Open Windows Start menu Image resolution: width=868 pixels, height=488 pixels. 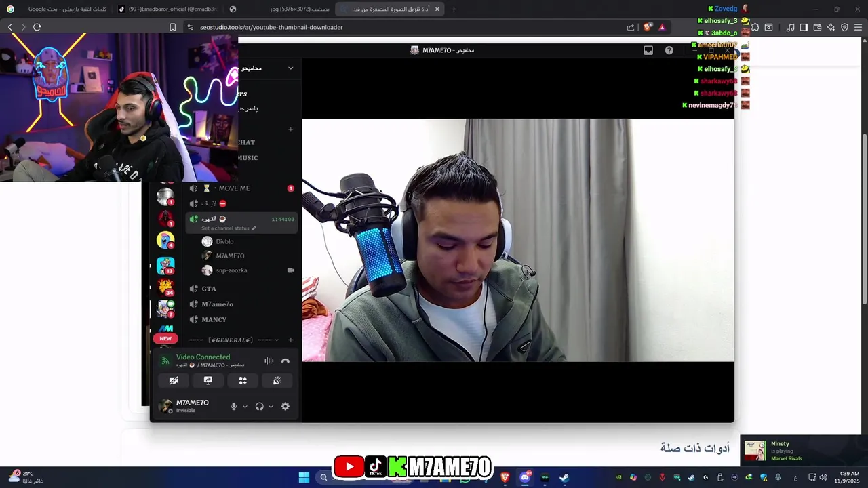304,477
